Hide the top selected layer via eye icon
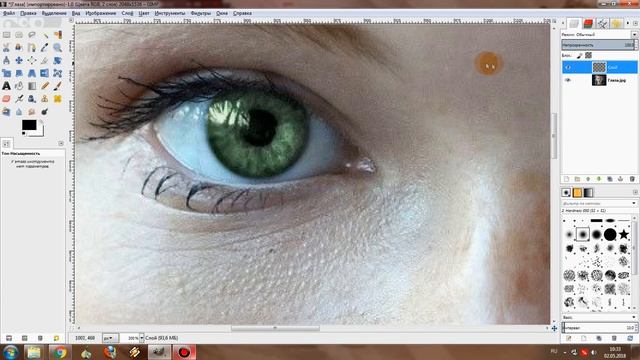This screenshot has width=640, height=360. click(x=568, y=67)
